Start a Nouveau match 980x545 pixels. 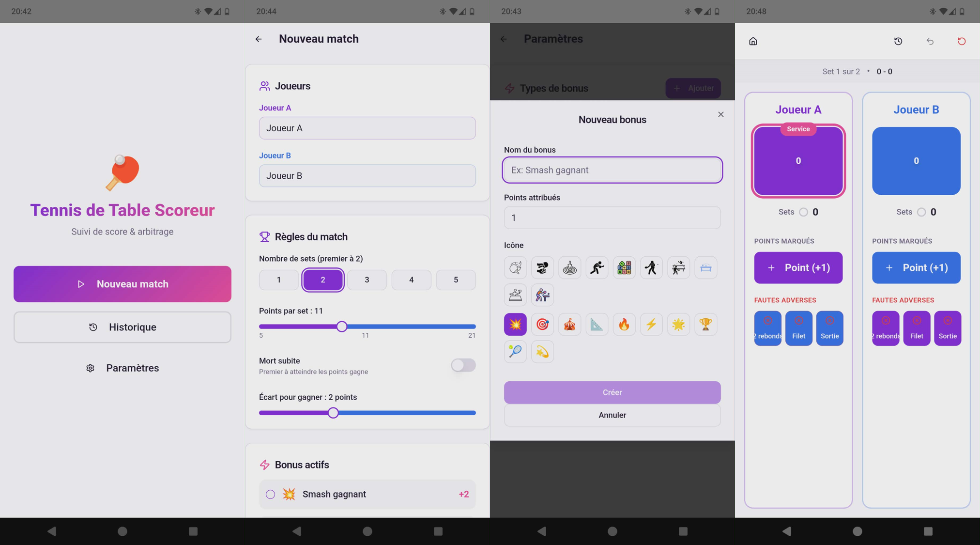point(122,284)
